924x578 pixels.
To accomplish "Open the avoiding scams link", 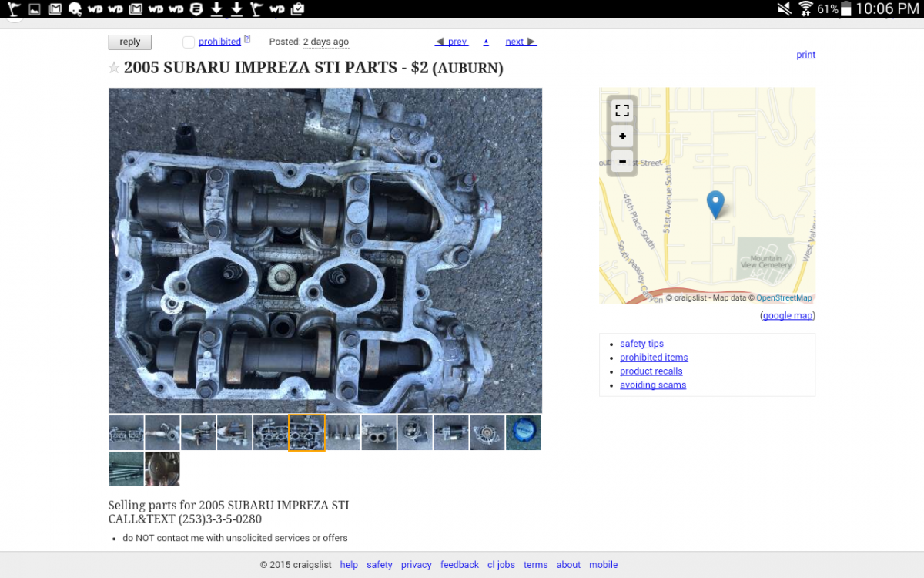I will tap(653, 385).
